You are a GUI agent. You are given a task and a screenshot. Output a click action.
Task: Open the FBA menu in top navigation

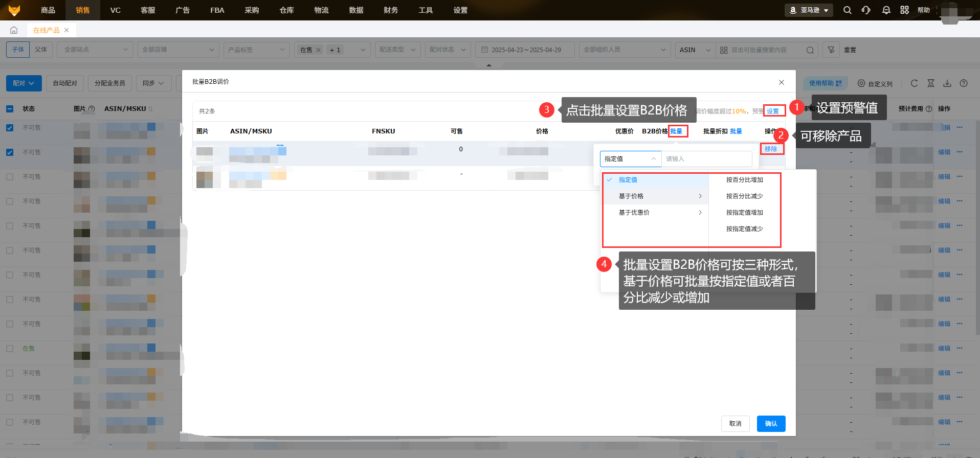point(217,10)
